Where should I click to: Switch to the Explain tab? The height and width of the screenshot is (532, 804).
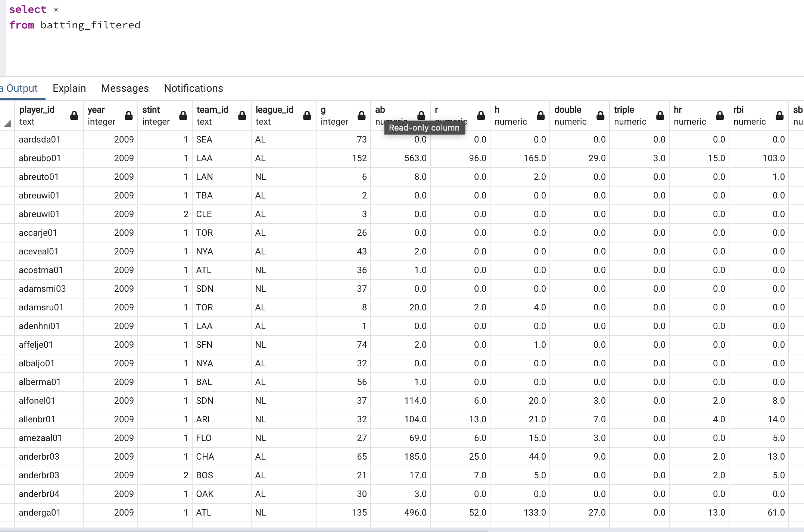[x=69, y=88]
